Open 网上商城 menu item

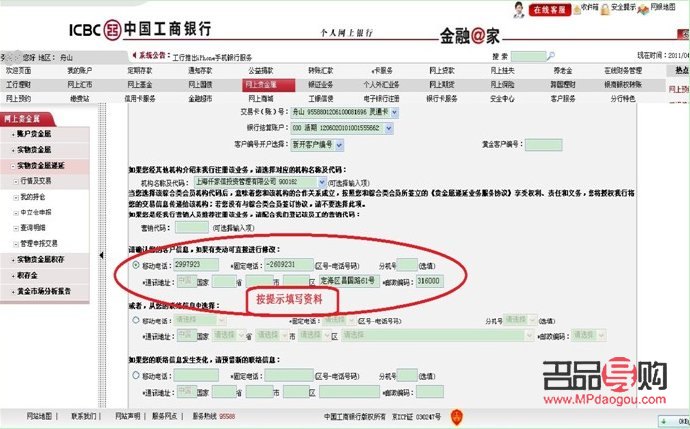pos(261,99)
